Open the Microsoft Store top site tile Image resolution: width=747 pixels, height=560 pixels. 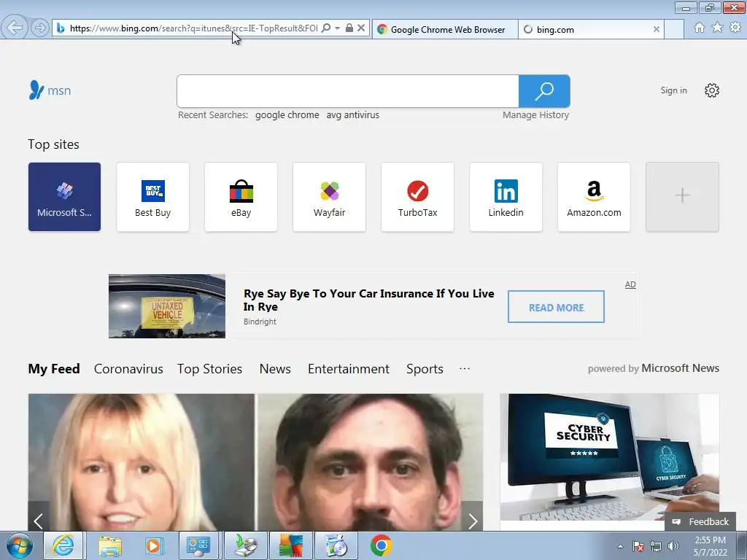64,197
